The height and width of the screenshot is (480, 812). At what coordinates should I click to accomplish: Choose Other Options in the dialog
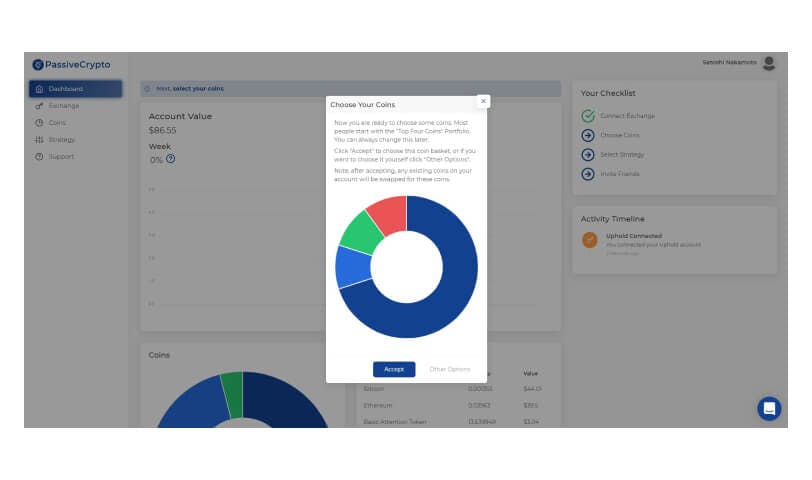tap(450, 369)
